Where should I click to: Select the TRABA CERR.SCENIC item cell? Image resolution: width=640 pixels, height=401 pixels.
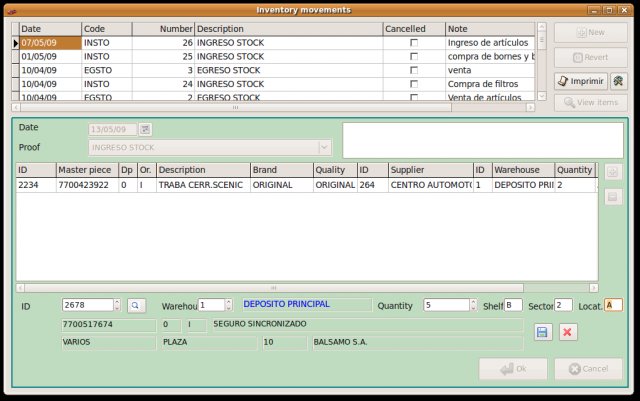tap(203, 185)
